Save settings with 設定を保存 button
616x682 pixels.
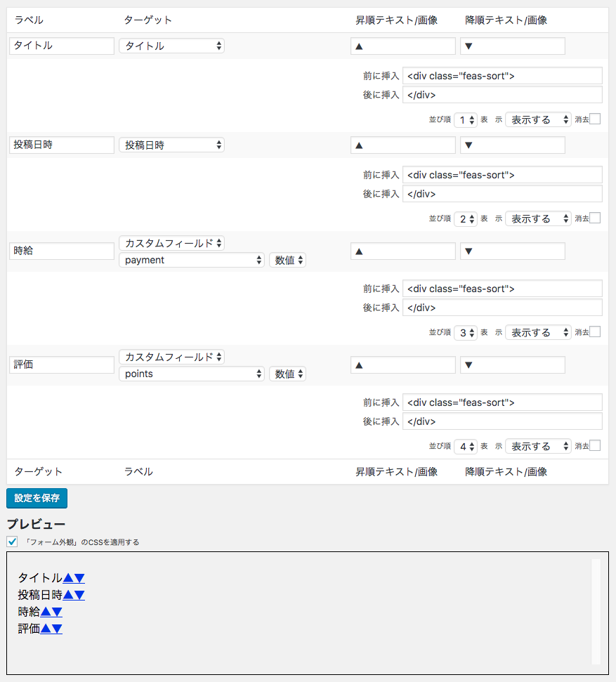(37, 498)
